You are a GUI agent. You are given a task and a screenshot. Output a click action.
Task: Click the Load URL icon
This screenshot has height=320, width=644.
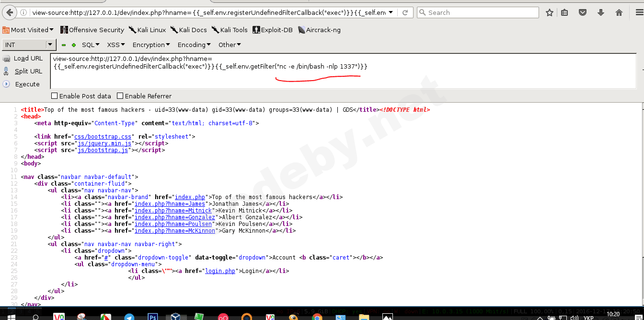pyautogui.click(x=6, y=59)
